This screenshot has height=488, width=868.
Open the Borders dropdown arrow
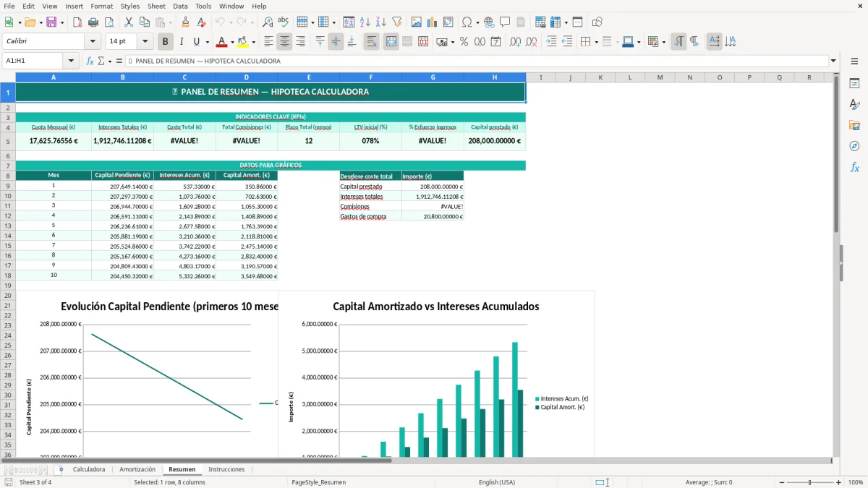596,42
